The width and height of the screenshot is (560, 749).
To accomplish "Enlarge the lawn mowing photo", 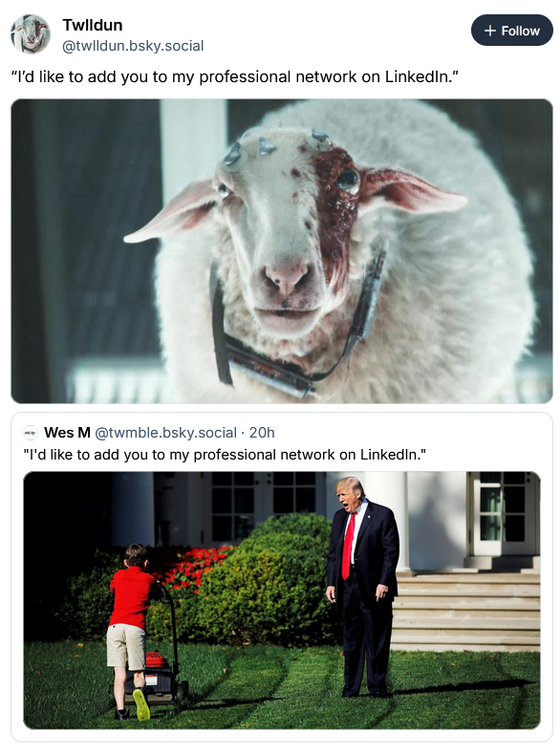I will [x=281, y=600].
